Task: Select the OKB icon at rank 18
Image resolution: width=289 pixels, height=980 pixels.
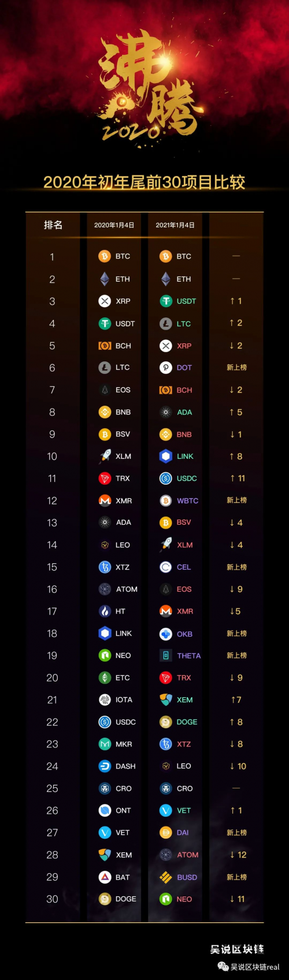Action: pos(166,634)
